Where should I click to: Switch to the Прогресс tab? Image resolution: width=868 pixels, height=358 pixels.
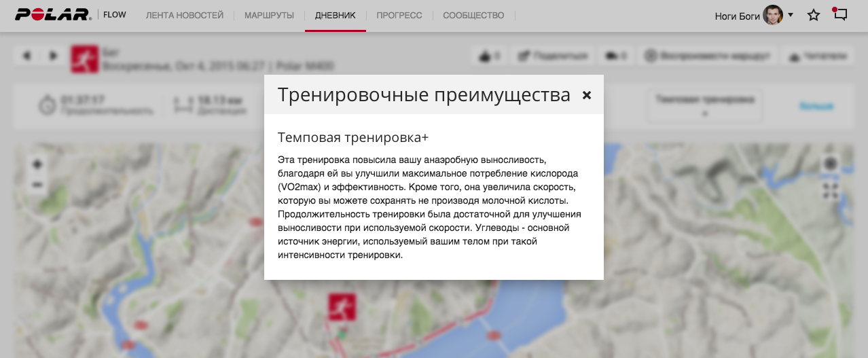pos(399,15)
